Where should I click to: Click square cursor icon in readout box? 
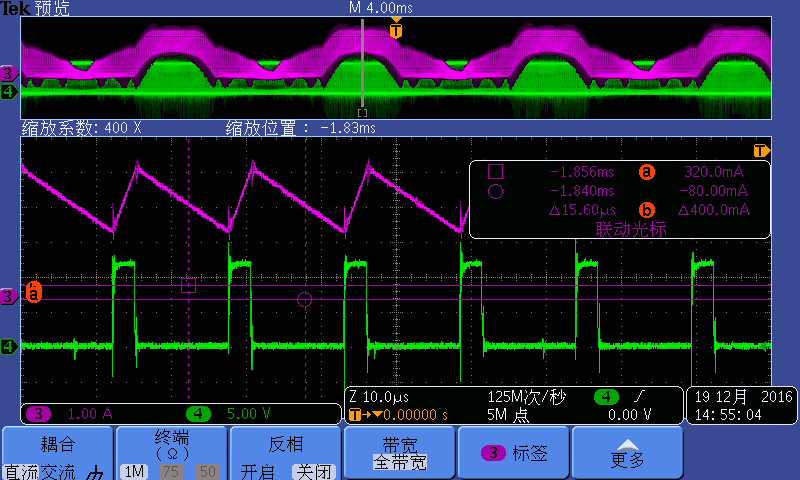(495, 171)
